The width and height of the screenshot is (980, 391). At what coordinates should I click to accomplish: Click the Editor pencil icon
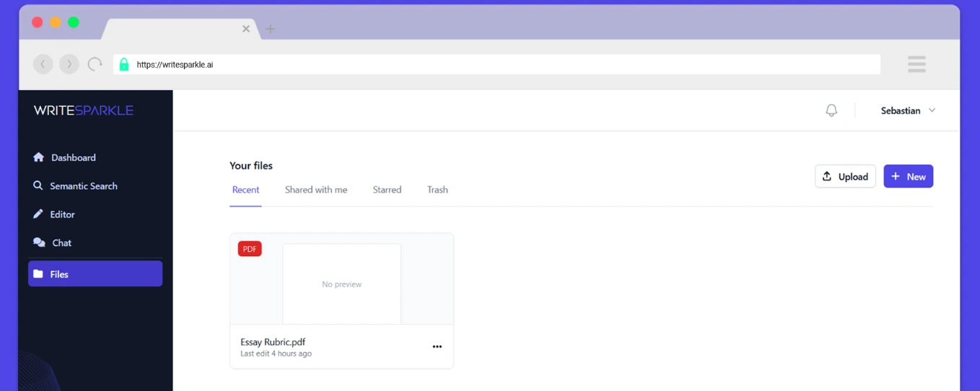(x=38, y=214)
